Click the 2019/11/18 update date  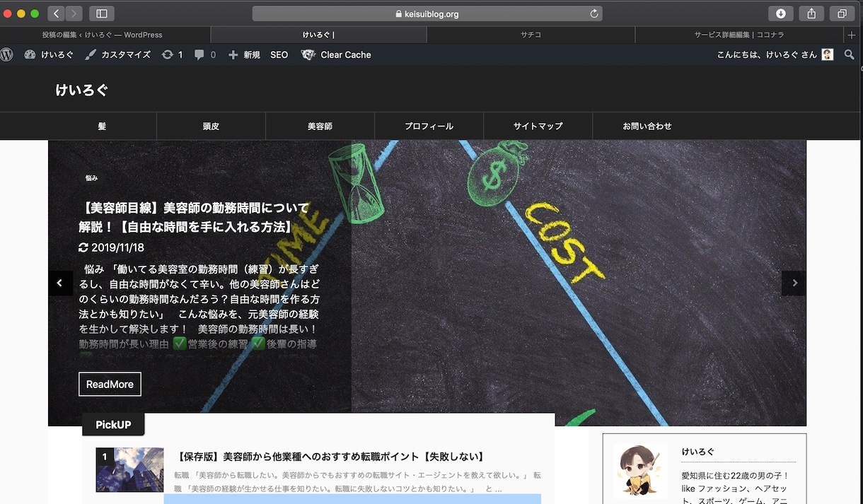[x=111, y=247]
